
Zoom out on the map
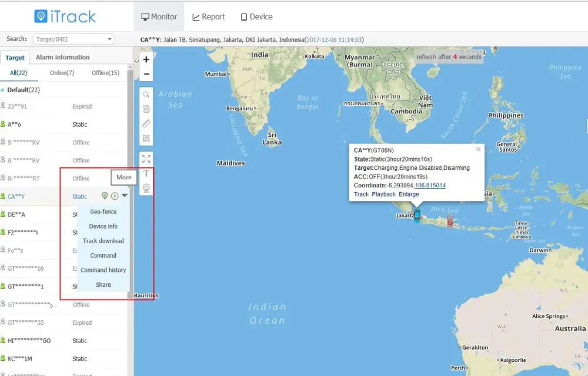tap(146, 74)
